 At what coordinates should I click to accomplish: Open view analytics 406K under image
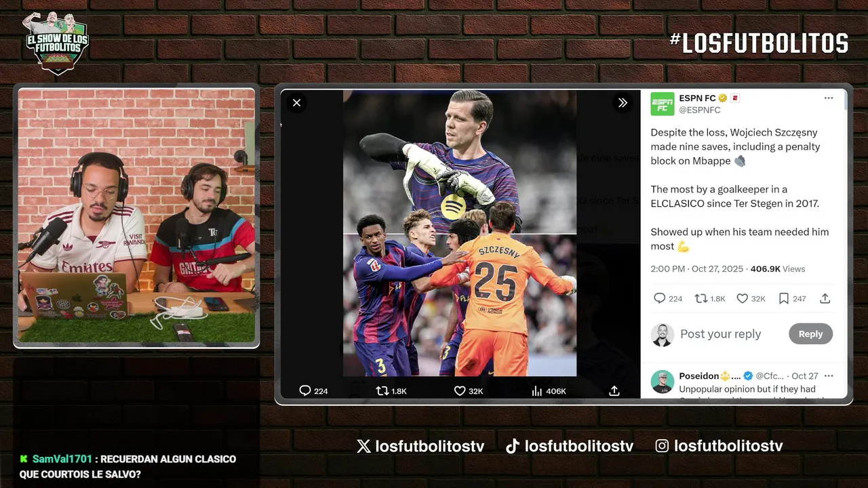click(x=549, y=391)
